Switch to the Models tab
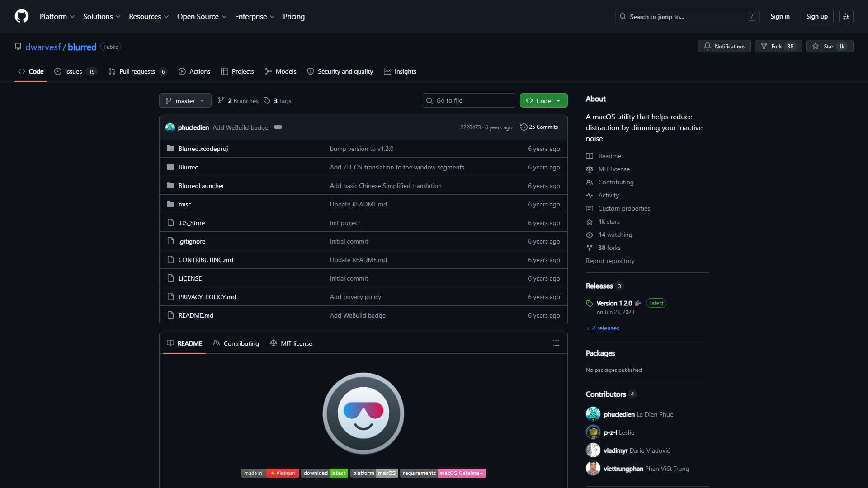The width and height of the screenshot is (868, 488). [281, 71]
